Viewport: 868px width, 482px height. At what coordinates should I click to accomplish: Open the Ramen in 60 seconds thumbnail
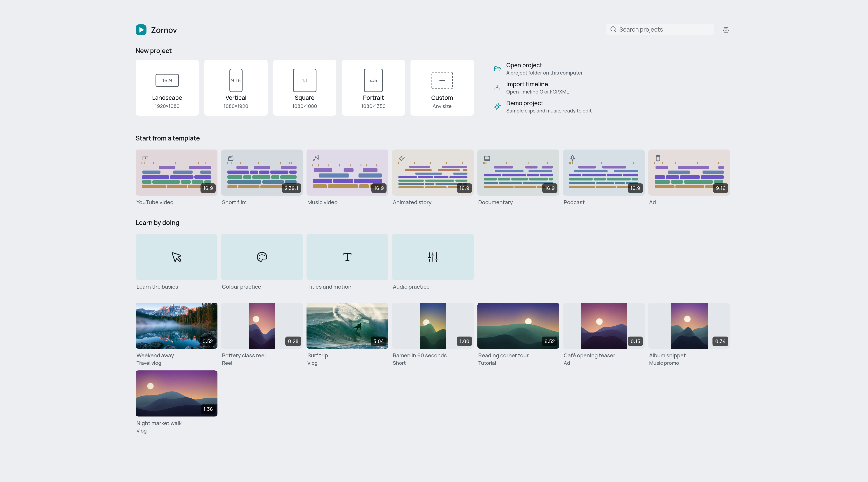coord(433,325)
